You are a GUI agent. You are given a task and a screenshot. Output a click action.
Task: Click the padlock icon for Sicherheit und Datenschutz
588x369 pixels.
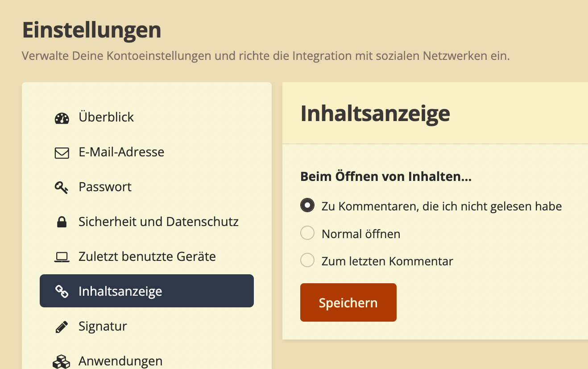click(x=62, y=222)
